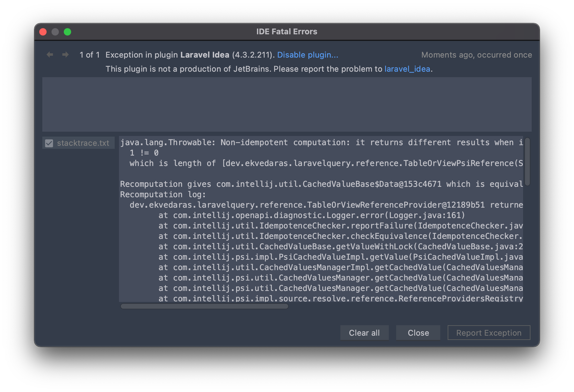Image resolution: width=574 pixels, height=392 pixels.
Task: Toggle the stacktrace.txt attachment checkbox
Action: click(x=49, y=143)
